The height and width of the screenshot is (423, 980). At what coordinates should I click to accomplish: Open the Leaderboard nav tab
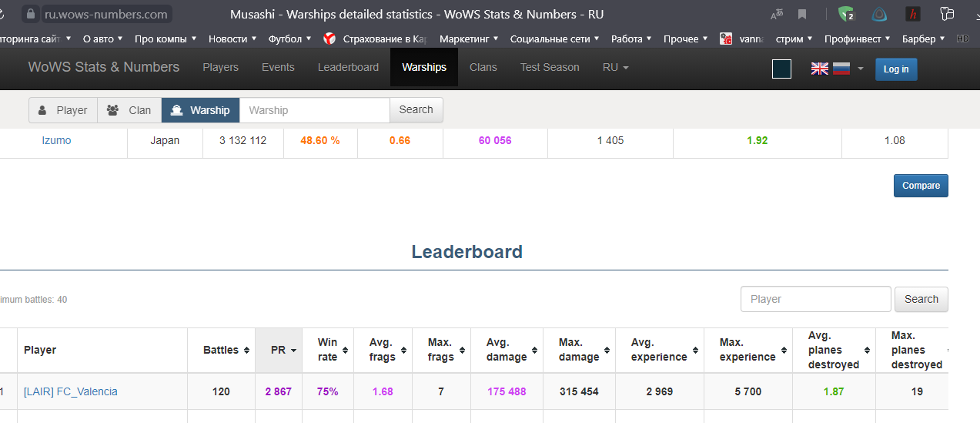(x=348, y=67)
